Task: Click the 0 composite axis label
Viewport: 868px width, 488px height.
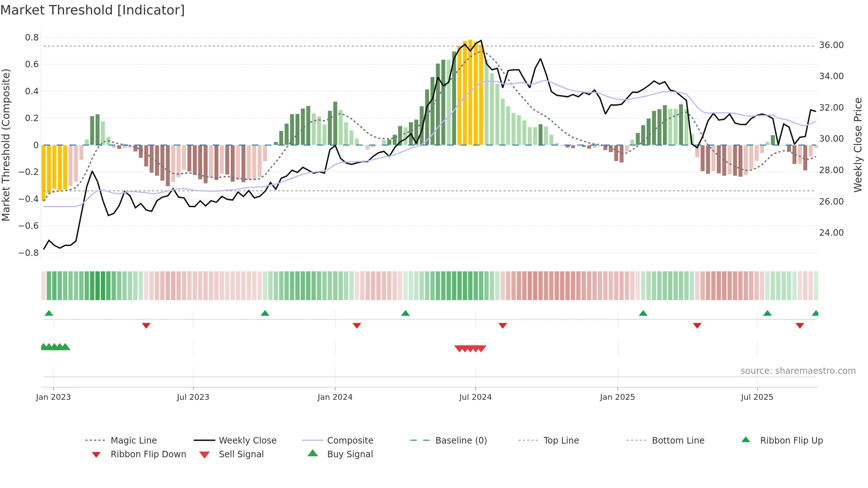Action: point(36,145)
